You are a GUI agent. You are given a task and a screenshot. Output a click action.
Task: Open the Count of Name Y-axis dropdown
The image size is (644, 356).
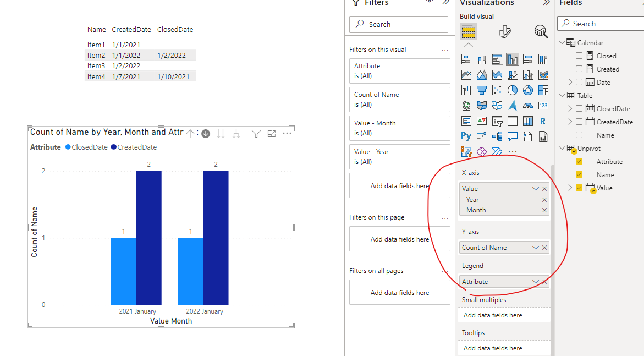click(535, 248)
